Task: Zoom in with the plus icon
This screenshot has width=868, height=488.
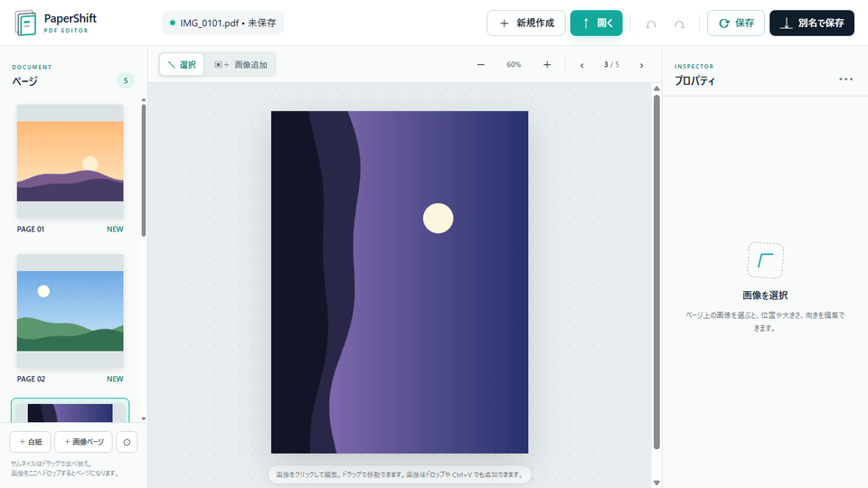Action: (547, 65)
